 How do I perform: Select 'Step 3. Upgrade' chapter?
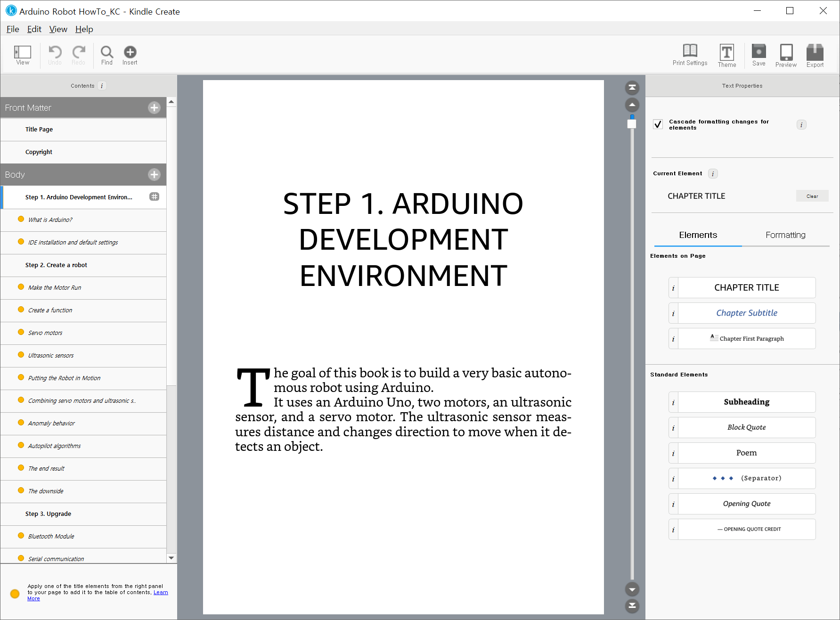coord(83,514)
